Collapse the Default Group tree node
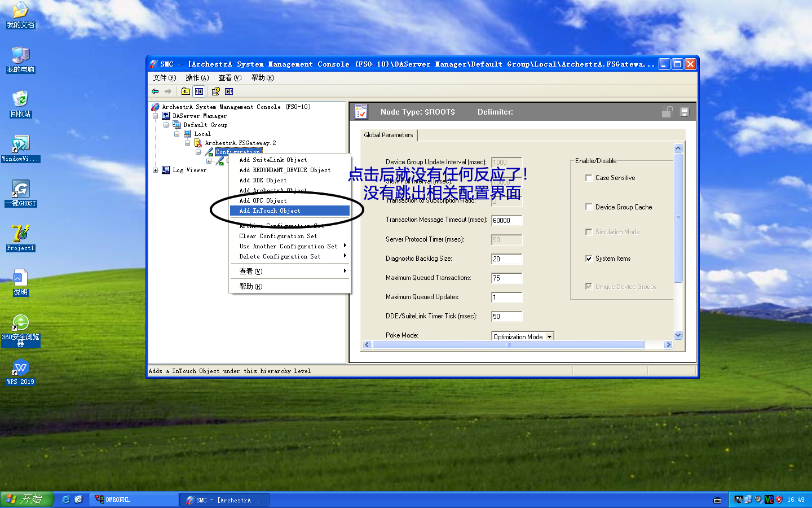Screen dimensions: 812x508 (166, 125)
